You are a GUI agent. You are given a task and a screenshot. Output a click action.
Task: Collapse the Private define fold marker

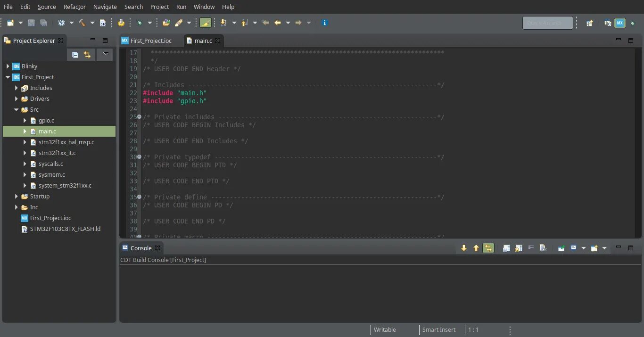tap(140, 197)
